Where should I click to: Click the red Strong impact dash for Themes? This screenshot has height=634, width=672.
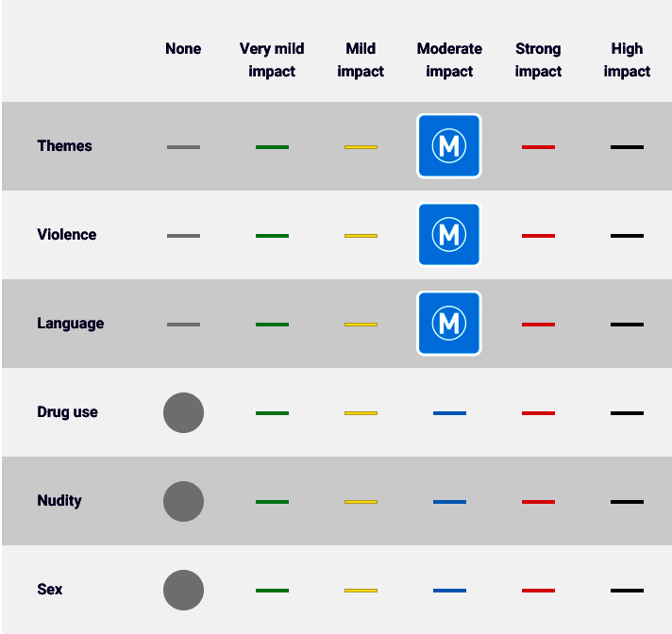click(538, 147)
